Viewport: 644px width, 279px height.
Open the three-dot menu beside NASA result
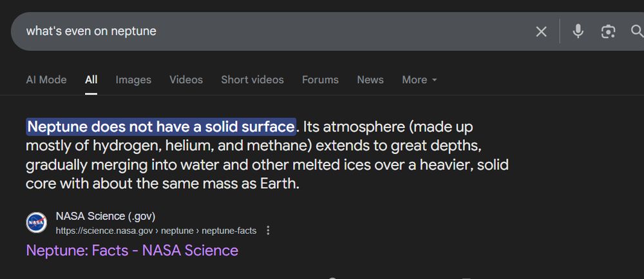[x=269, y=230]
